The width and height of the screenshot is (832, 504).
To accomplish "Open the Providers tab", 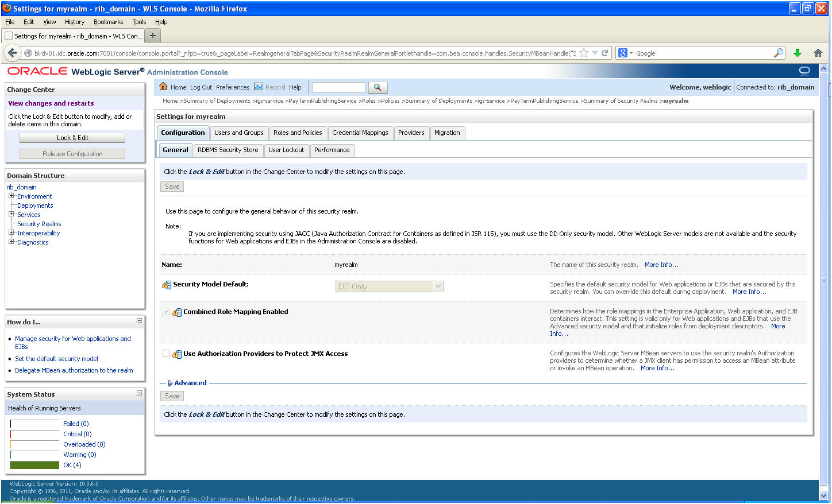I will pos(411,133).
